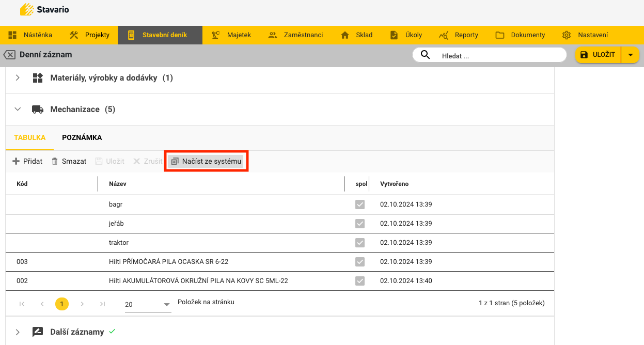Viewport: 644px width, 345px height.
Task: Open the dropdown arrow next to ULOŽIT
Action: tap(630, 55)
